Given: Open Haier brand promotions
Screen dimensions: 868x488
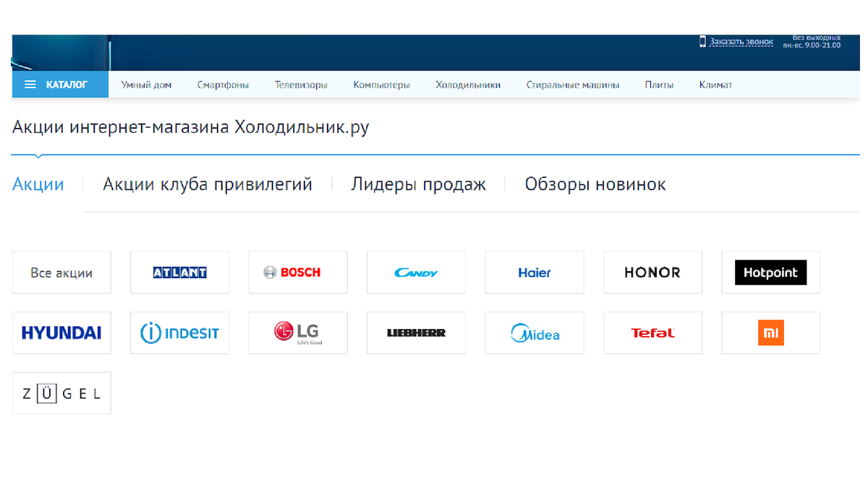Looking at the screenshot, I should pos(535,273).
